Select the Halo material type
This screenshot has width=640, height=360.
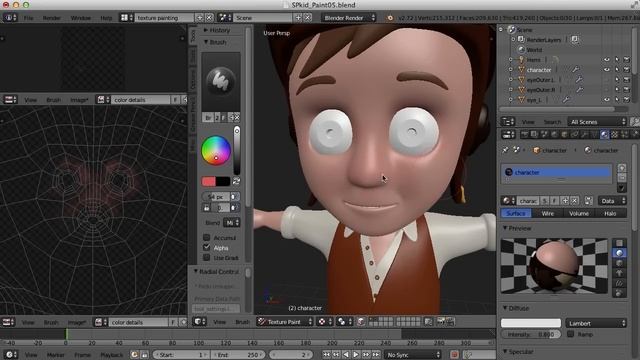(610, 213)
